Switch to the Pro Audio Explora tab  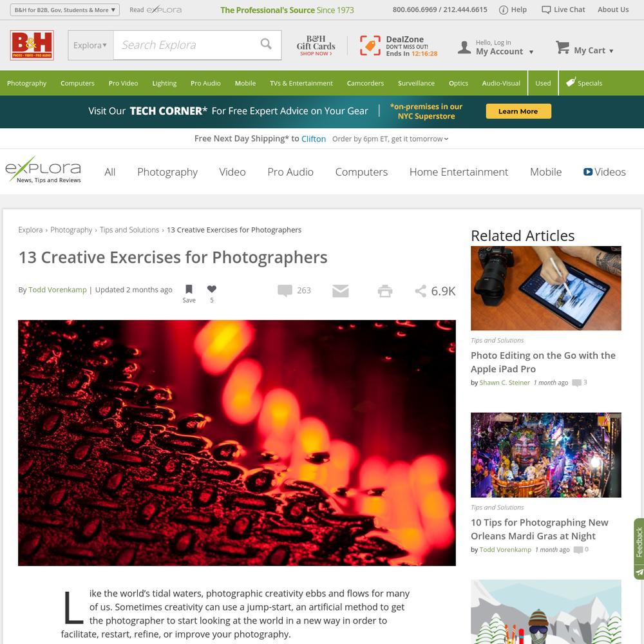pos(290,172)
